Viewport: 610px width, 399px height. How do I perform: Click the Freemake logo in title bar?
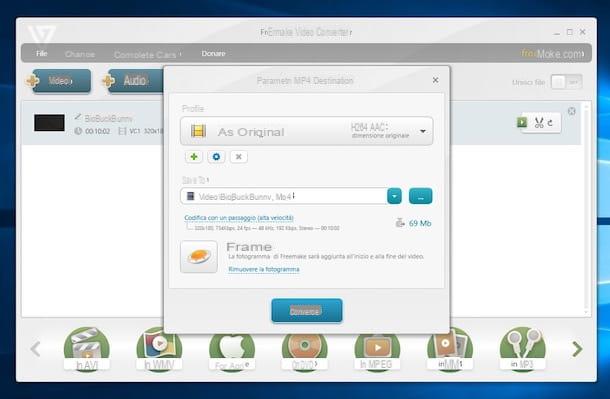(41, 35)
